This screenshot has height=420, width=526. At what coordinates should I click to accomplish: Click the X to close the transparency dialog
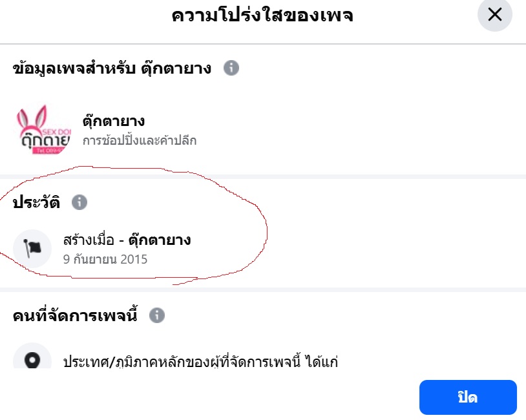click(495, 15)
